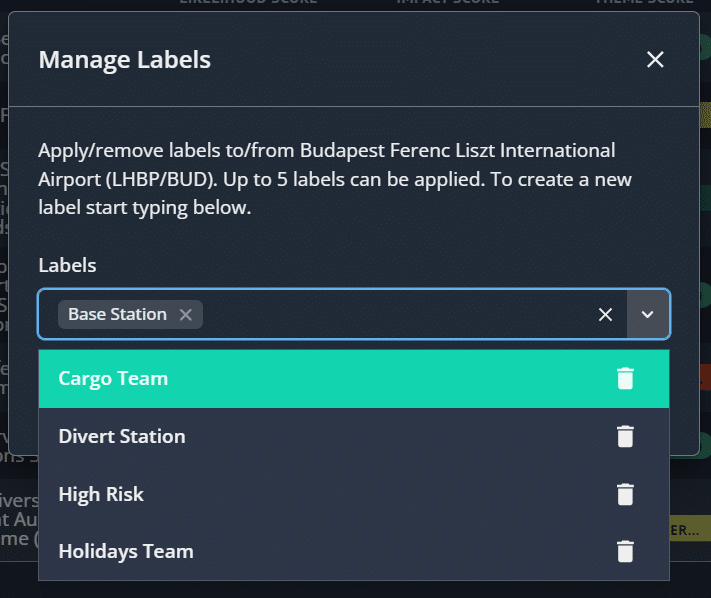This screenshot has width=711, height=598.
Task: Click the airport description paragraph
Action: pos(335,179)
